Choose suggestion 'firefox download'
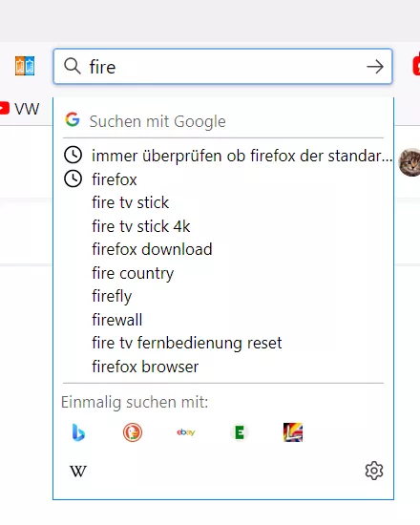The width and height of the screenshot is (420, 525). 223,249
